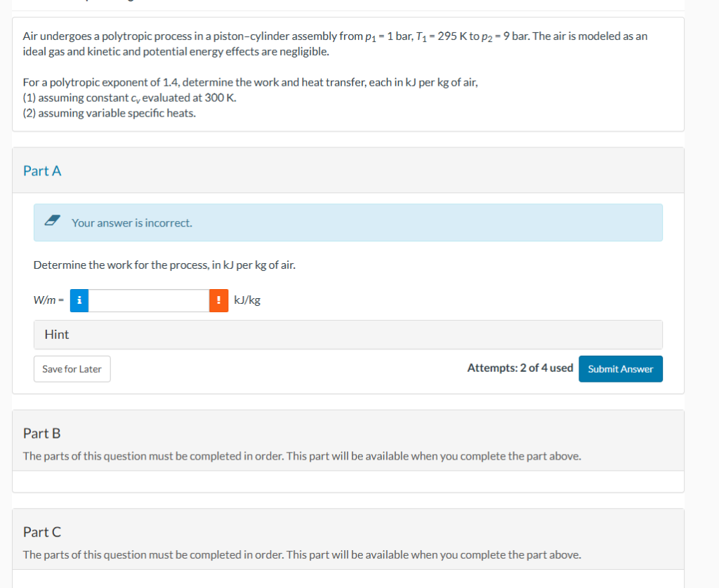Click the line about constant cv evaluated at 300 K
This screenshot has height=588, width=719.
click(130, 98)
